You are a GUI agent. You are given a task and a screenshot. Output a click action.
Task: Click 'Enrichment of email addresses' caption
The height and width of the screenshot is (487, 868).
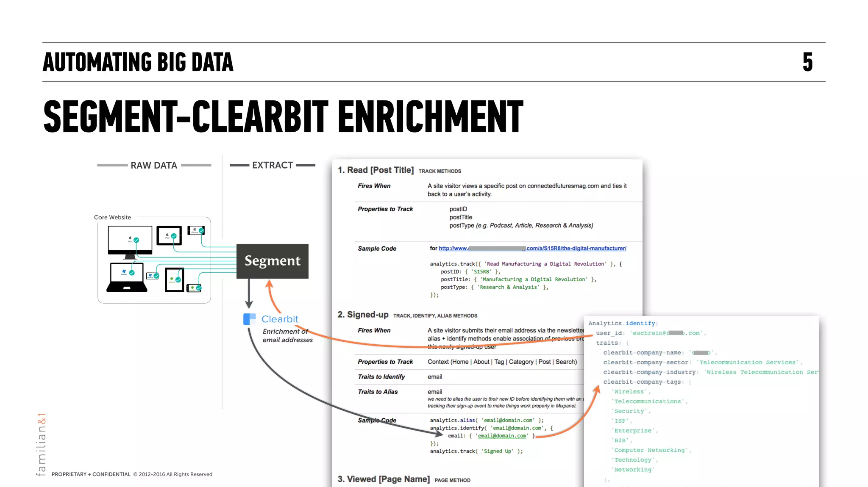[287, 336]
